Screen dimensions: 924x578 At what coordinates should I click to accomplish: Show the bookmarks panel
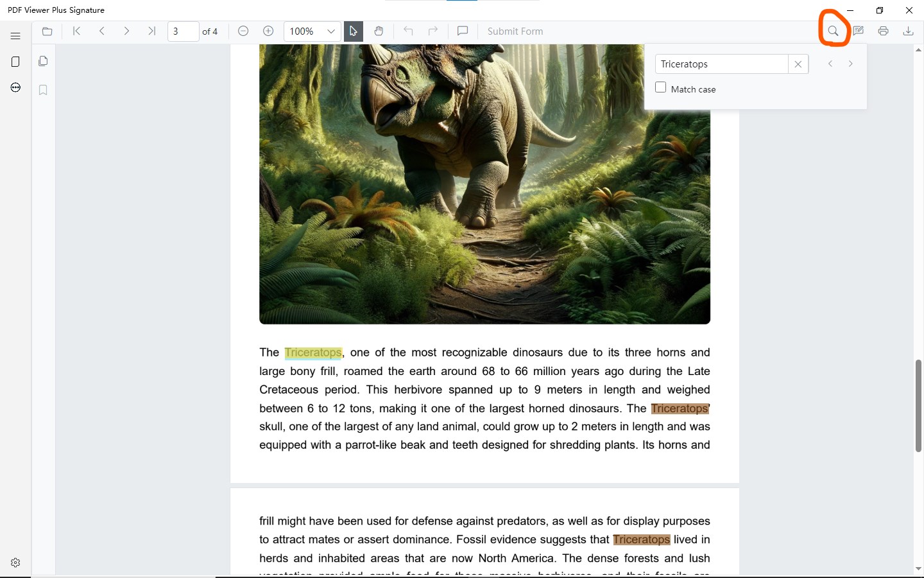point(43,90)
